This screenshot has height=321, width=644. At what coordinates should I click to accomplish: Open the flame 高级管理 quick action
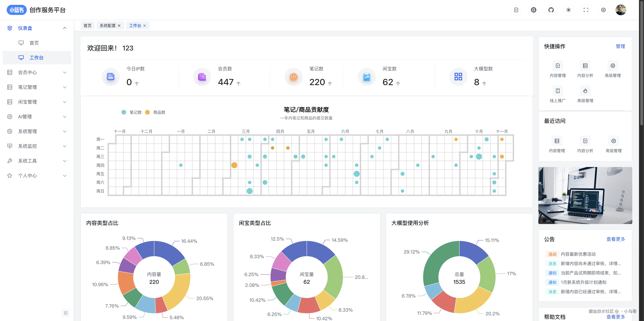pos(585,91)
